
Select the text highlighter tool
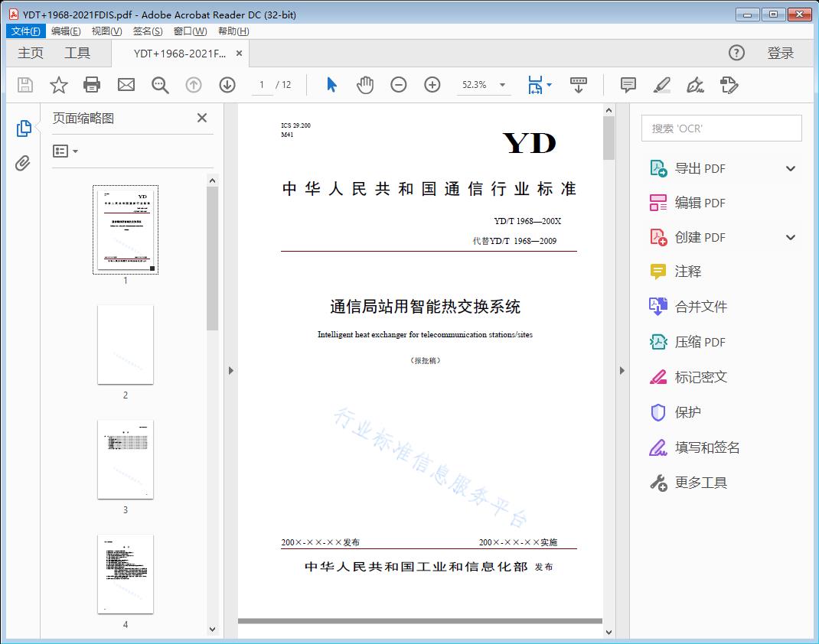[661, 85]
